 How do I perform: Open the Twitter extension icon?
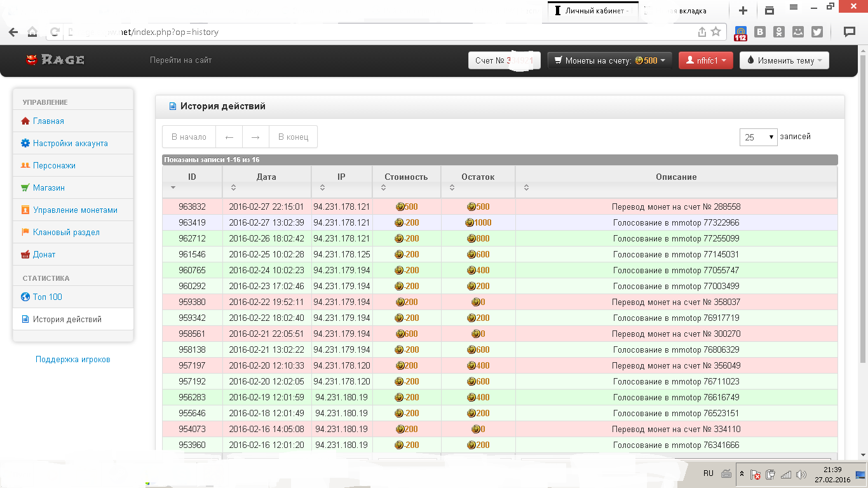pyautogui.click(x=817, y=32)
